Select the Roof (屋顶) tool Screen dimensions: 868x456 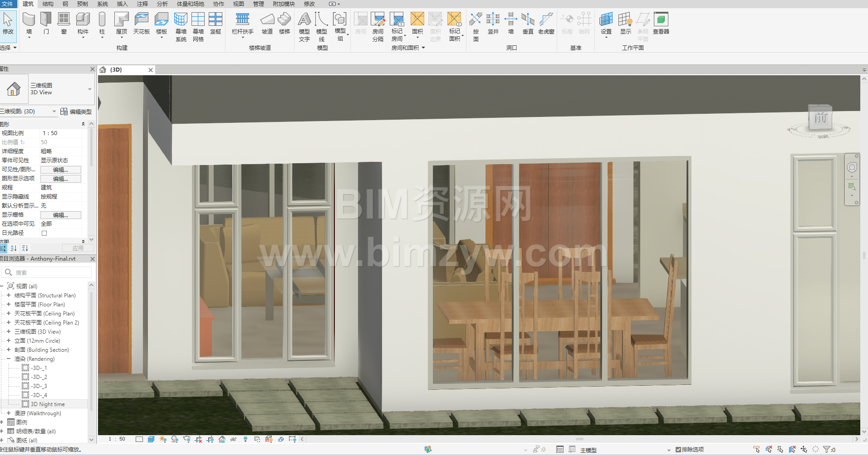pyautogui.click(x=121, y=24)
